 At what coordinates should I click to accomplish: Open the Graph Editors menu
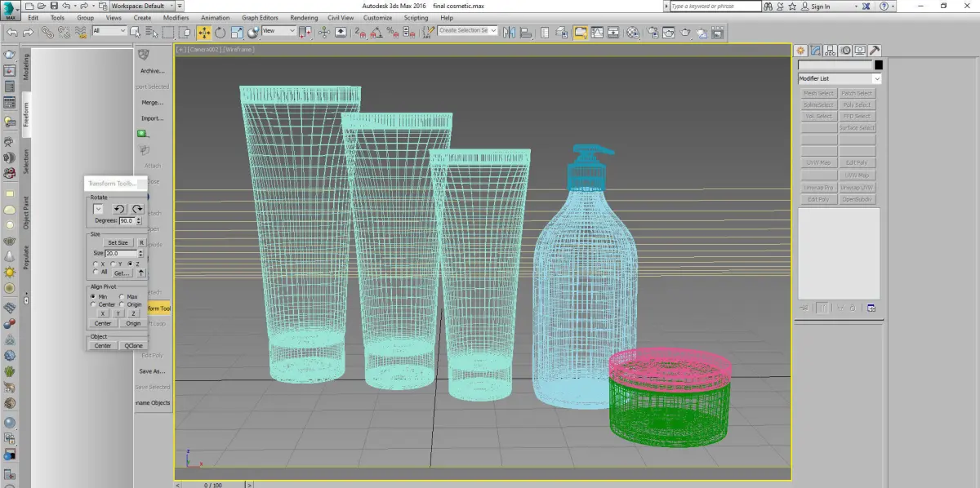(260, 17)
